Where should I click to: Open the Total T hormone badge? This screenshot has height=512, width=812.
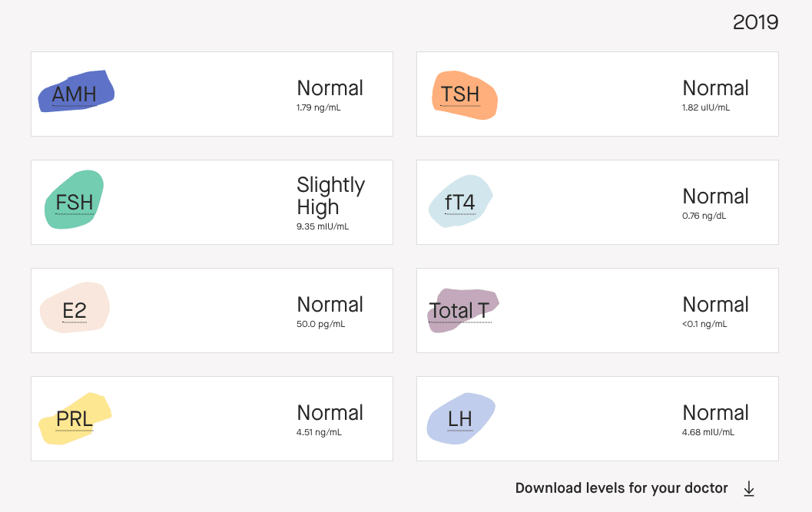tap(463, 310)
